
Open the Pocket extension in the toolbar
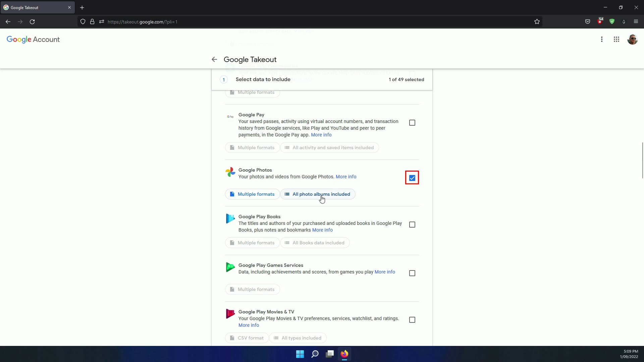[588, 21]
